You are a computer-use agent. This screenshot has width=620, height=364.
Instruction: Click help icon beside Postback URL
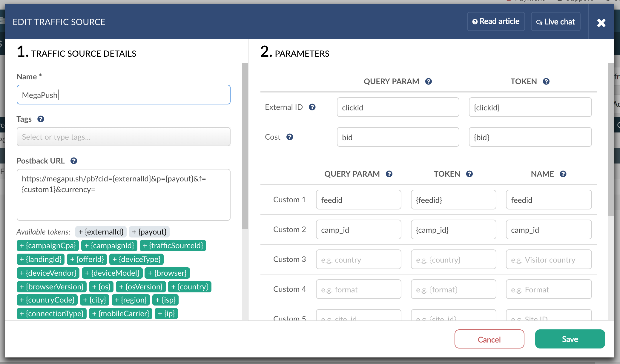click(x=74, y=161)
